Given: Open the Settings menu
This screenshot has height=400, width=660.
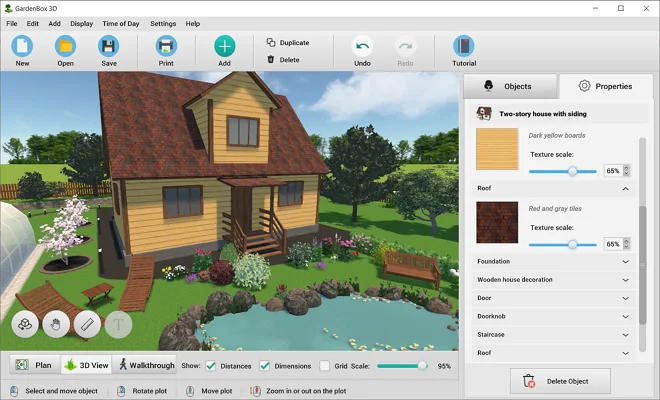Looking at the screenshot, I should click(163, 24).
